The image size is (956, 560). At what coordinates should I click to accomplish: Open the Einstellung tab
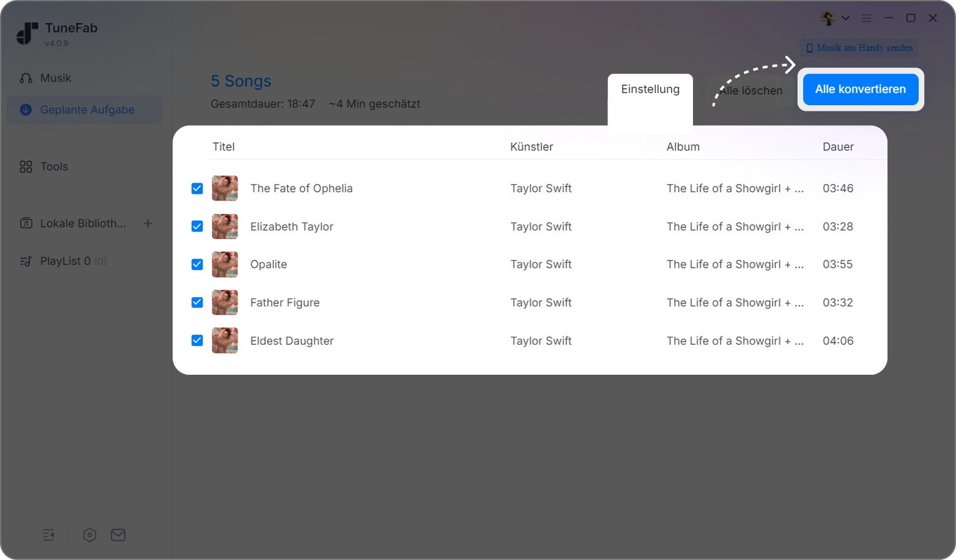click(x=650, y=89)
